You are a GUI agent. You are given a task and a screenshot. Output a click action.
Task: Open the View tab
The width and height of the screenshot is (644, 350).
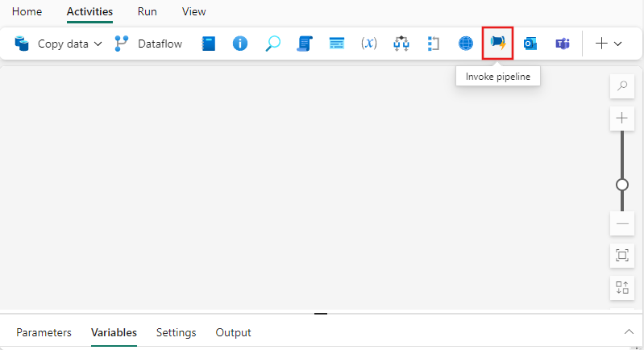(194, 11)
